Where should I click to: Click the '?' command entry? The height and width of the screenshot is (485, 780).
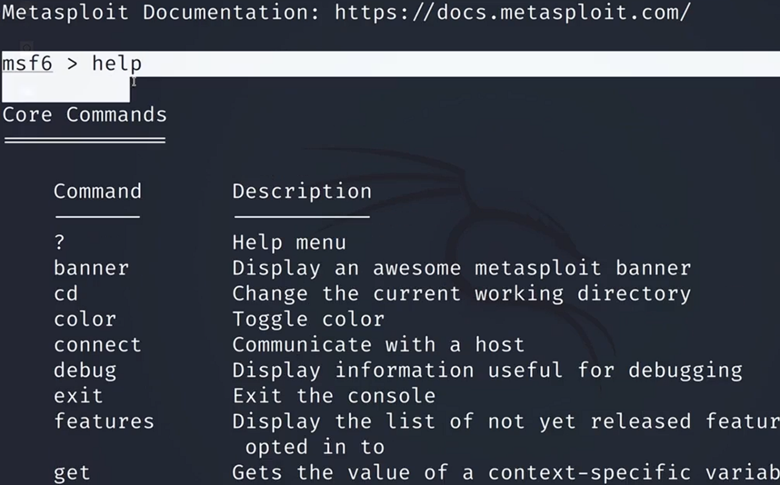(60, 242)
